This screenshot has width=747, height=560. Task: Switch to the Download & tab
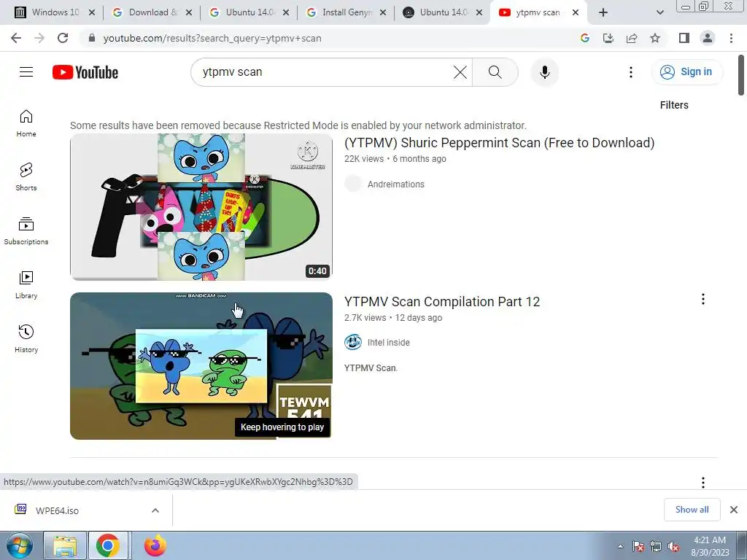pos(152,12)
